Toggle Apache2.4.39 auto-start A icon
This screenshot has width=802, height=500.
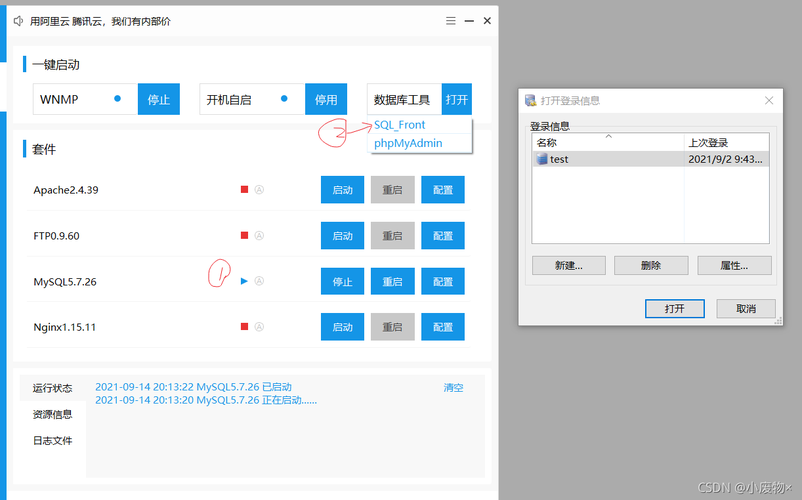pyautogui.click(x=259, y=190)
